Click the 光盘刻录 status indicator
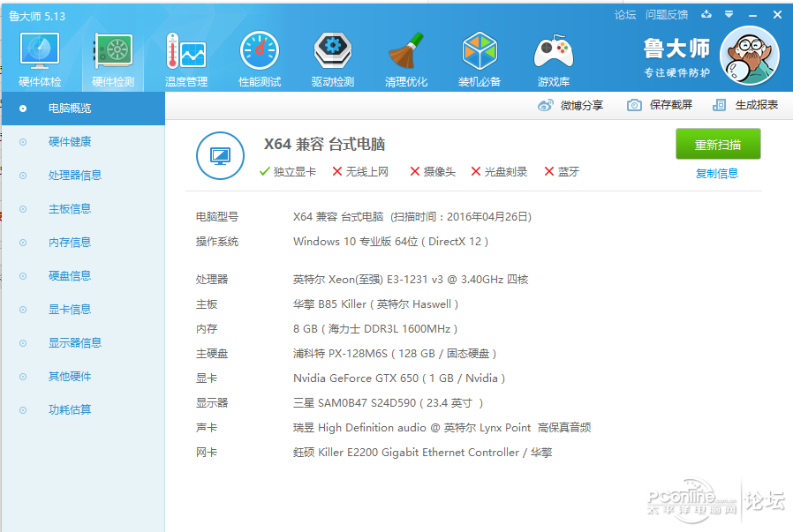The width and height of the screenshot is (793, 532). tap(499, 172)
